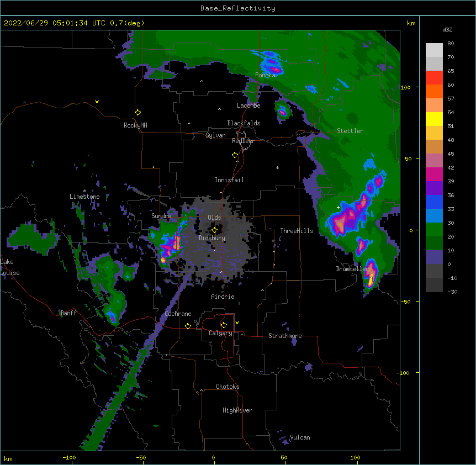Select the Drumheller label
The width and height of the screenshot is (476, 465).
[x=352, y=269]
